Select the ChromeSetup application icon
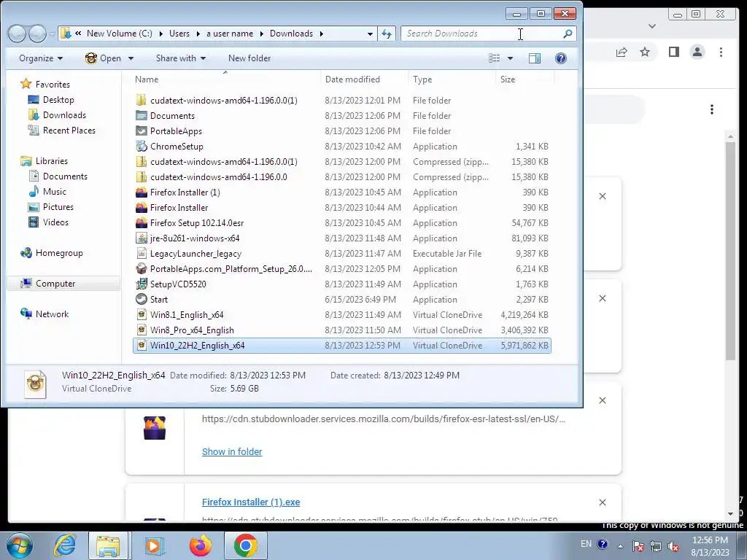Viewport: 747px width, 560px height. 141,146
